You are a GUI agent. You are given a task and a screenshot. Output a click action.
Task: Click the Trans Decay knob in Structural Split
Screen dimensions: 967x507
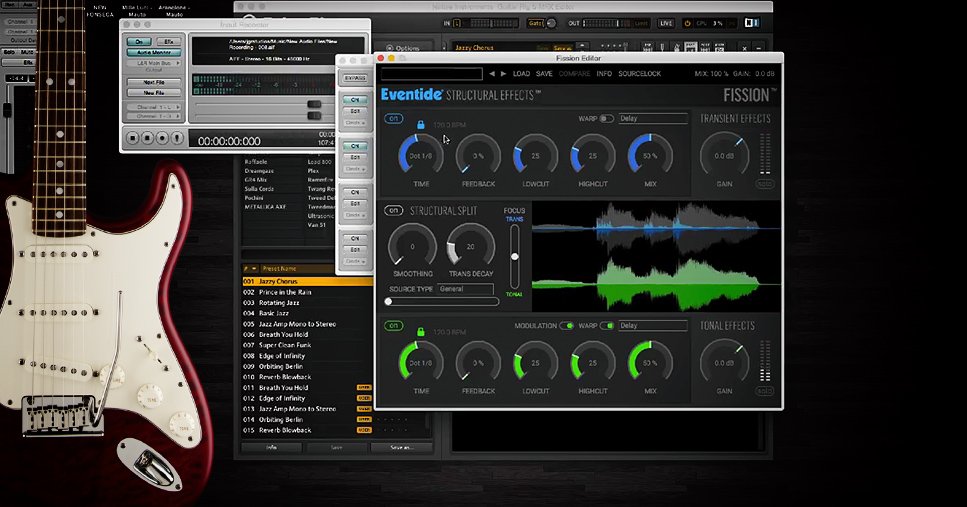470,245
